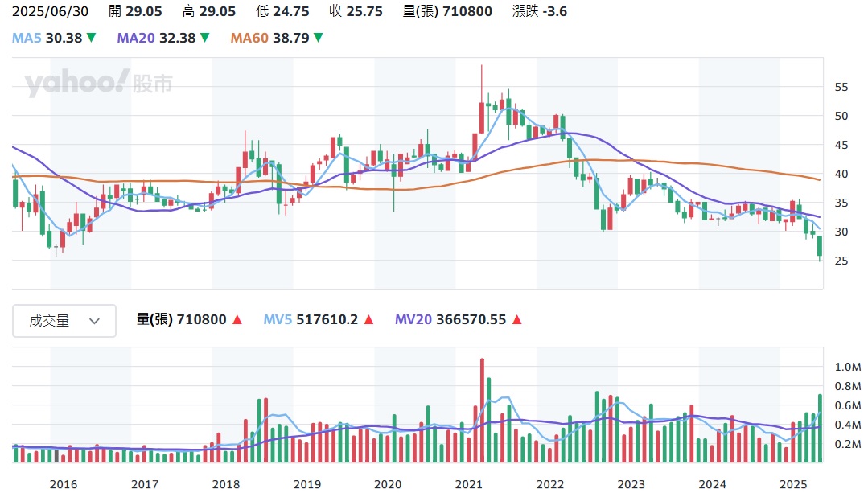Click the red up arrow beside MV5
This screenshot has height=493, width=868.
click(x=368, y=320)
